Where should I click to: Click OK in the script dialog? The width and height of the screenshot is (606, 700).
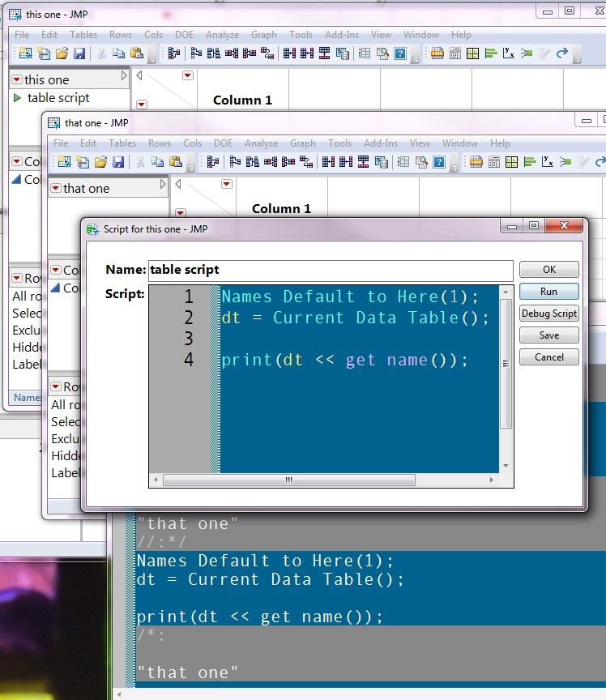pyautogui.click(x=549, y=270)
